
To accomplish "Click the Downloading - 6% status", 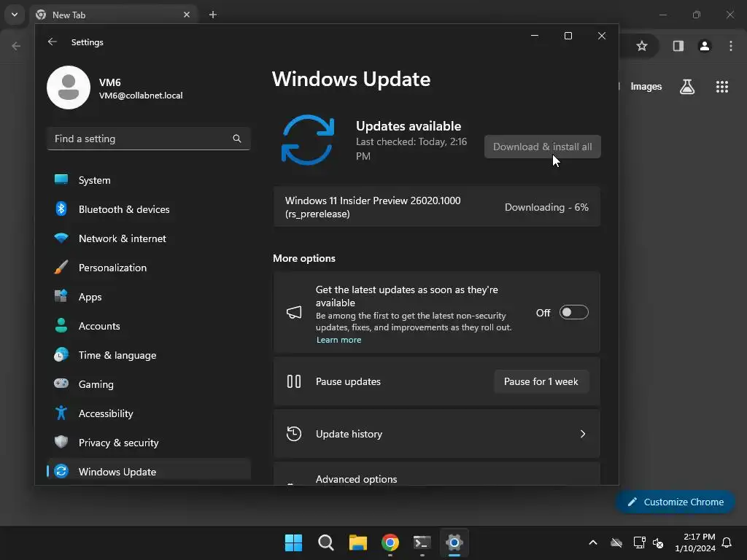I will pyautogui.click(x=546, y=207).
